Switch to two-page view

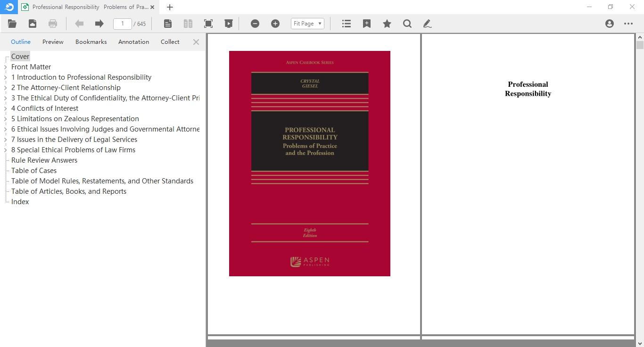pyautogui.click(x=188, y=24)
